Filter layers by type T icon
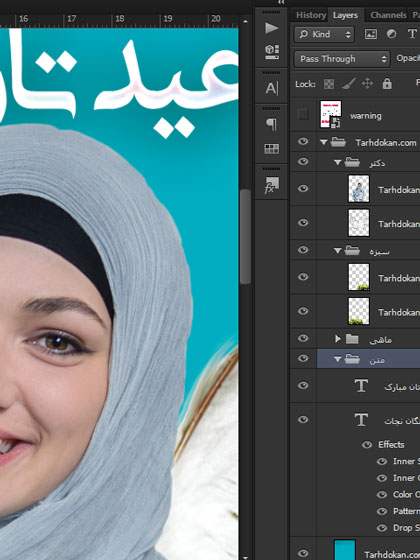This screenshot has width=420, height=560. (412, 34)
